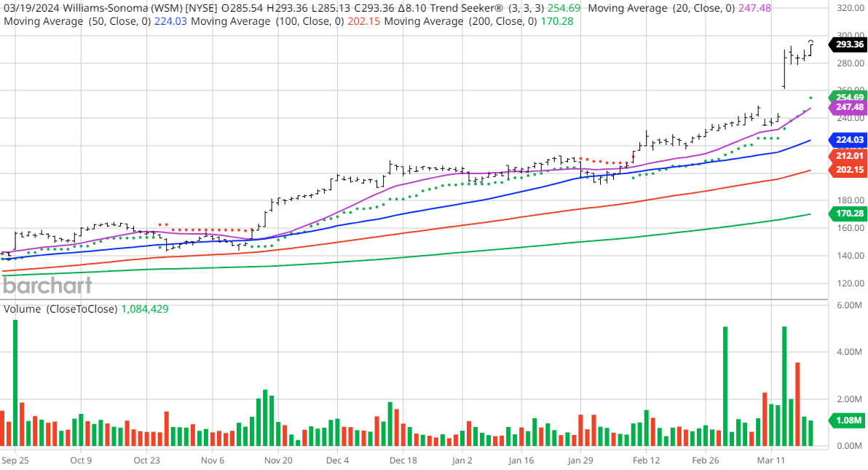
Task: Select the 202.15 moving average tag
Action: [x=848, y=169]
